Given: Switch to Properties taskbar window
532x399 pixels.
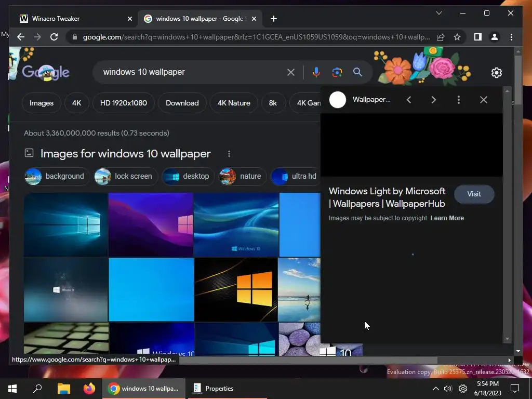Looking at the screenshot, I should [228, 389].
